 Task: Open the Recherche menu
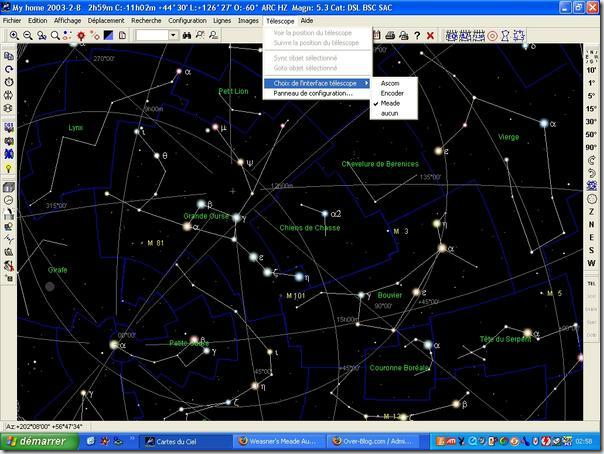coord(146,20)
